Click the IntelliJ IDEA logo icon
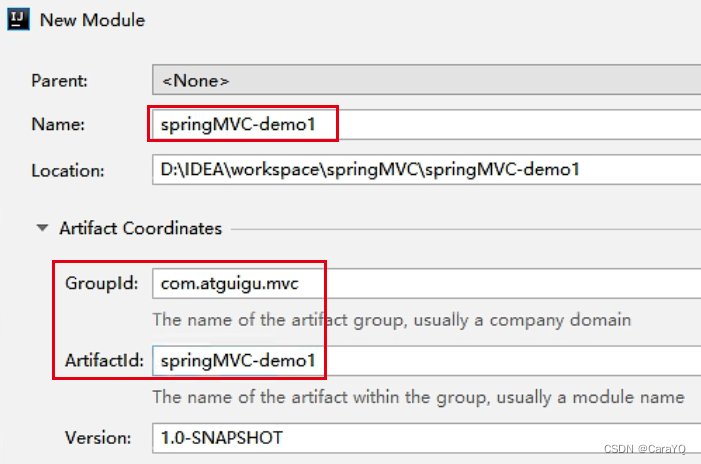701x464 pixels. pos(18,19)
